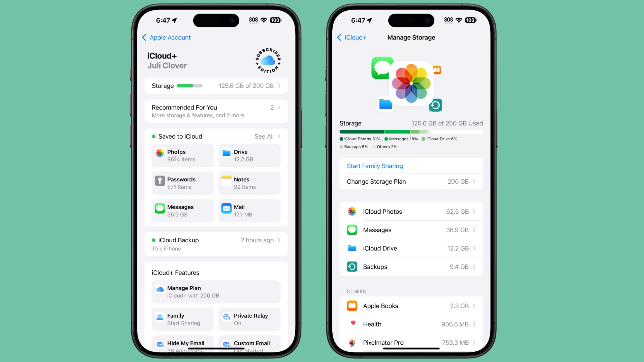
Task: Open Backups storage details
Action: tap(411, 266)
